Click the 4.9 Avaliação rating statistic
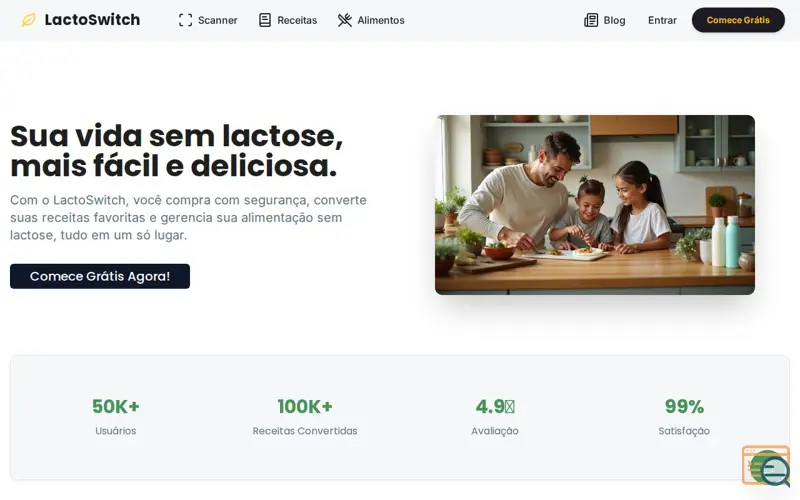Screen dimensions: 800x500 [495, 417]
